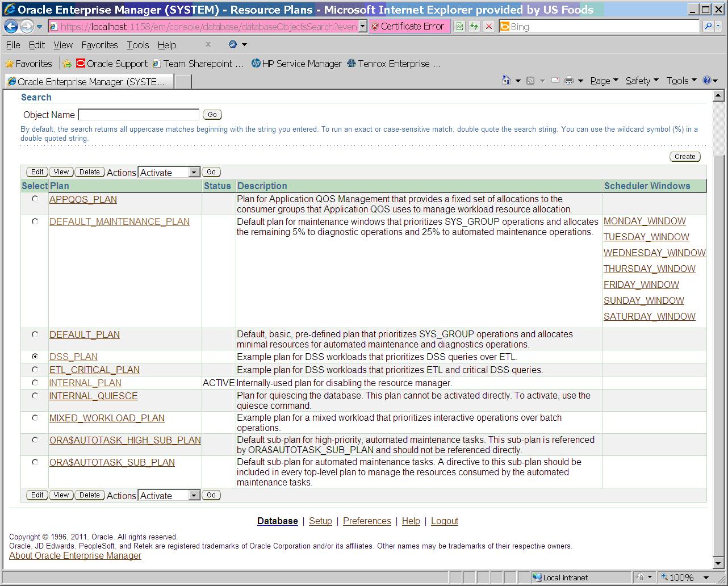This screenshot has height=586, width=728.
Task: Open the Team Sharepoint bookmark
Action: coord(198,64)
